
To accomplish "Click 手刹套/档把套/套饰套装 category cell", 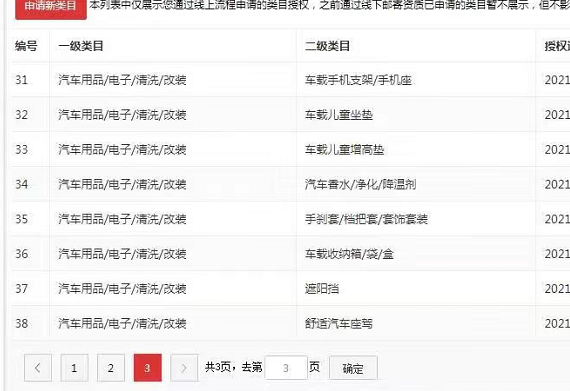I will click(366, 219).
